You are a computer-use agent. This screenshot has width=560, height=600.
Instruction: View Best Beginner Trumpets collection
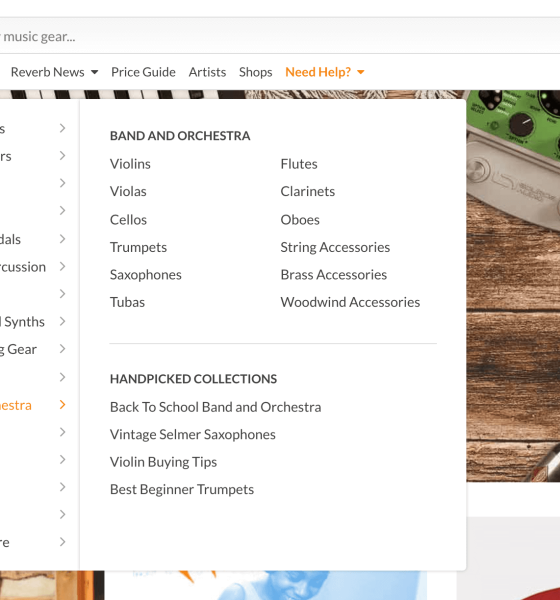(x=182, y=489)
